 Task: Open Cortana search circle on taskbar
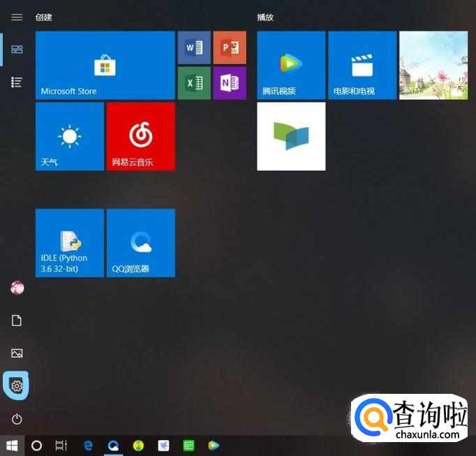(x=37, y=446)
